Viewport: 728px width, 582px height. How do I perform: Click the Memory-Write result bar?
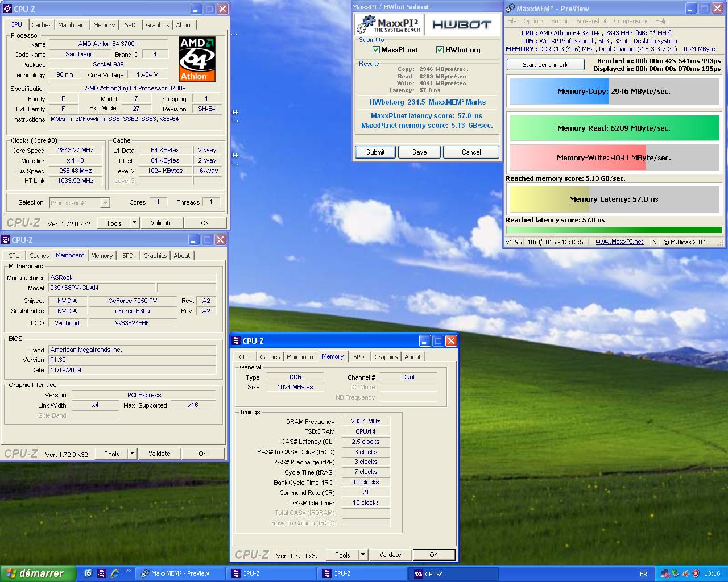click(x=614, y=157)
